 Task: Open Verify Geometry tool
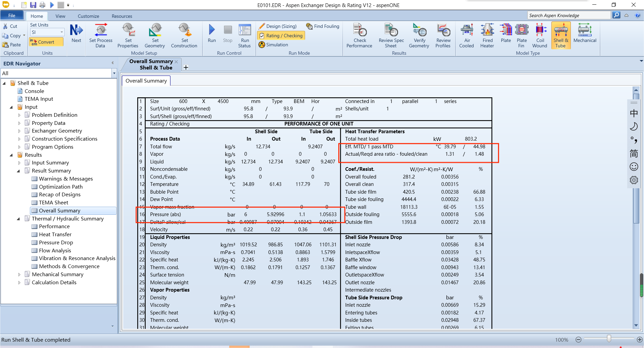pyautogui.click(x=419, y=36)
